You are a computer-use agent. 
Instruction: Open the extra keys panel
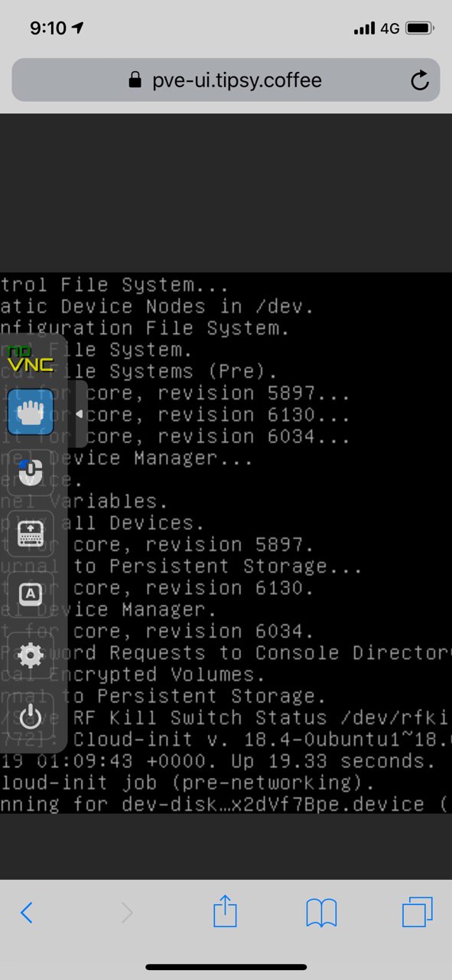tap(31, 594)
